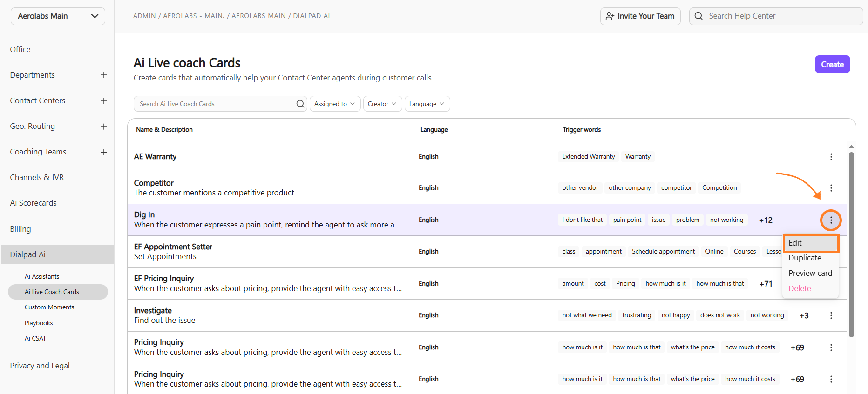Screen dimensions: 868x394
Task: Open the three-dot menu for Competitor card
Action: tap(831, 188)
